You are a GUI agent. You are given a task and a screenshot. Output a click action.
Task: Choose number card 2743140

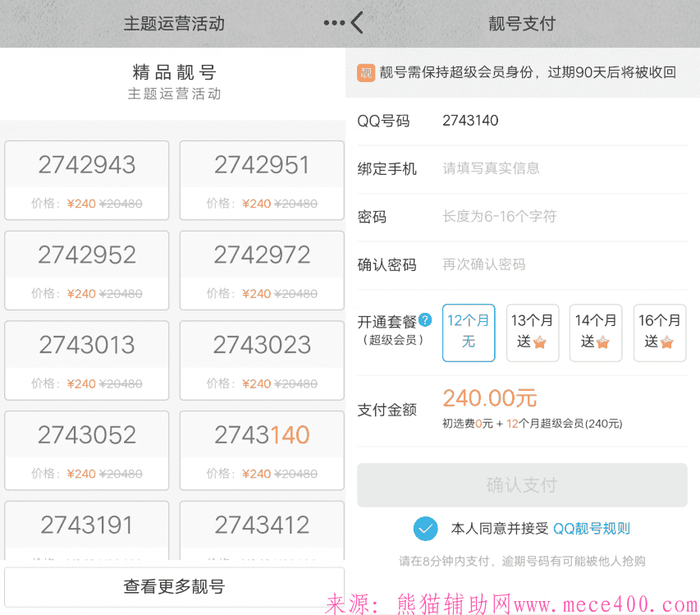click(x=262, y=450)
